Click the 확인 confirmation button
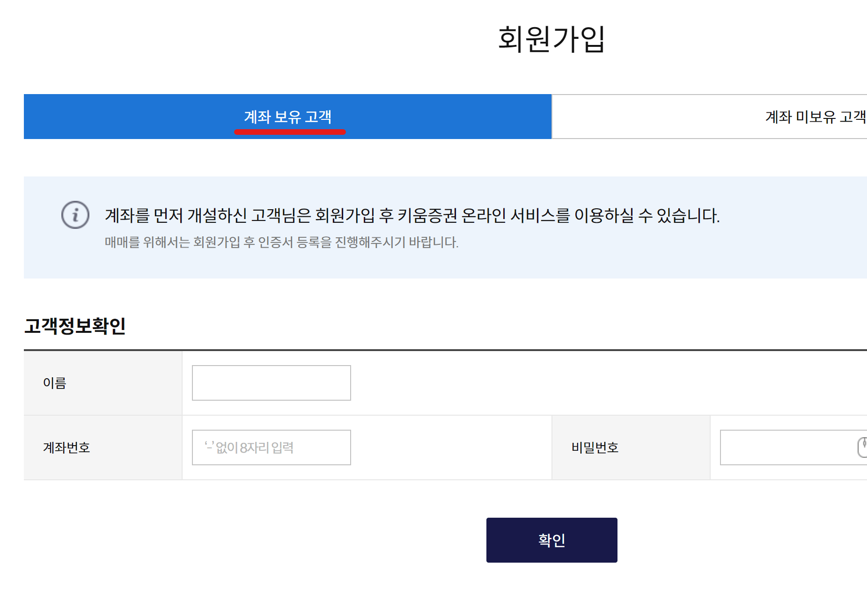 click(551, 540)
